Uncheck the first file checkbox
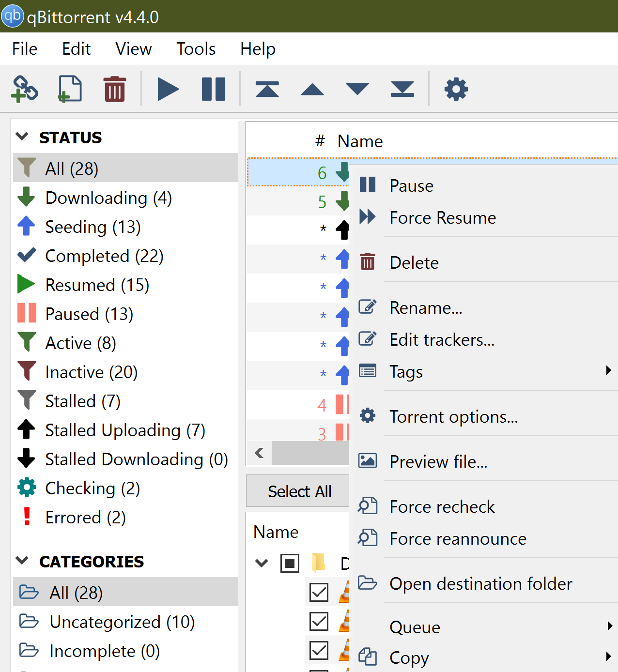 tap(319, 592)
